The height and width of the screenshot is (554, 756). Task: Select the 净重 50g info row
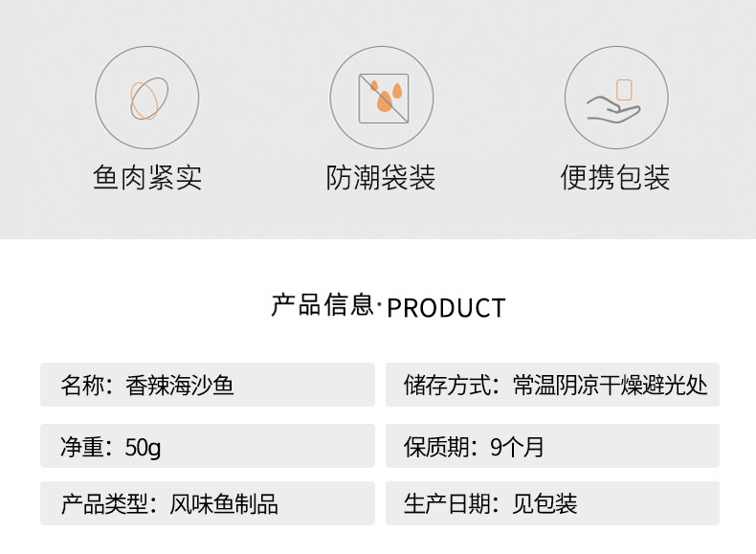[207, 446]
